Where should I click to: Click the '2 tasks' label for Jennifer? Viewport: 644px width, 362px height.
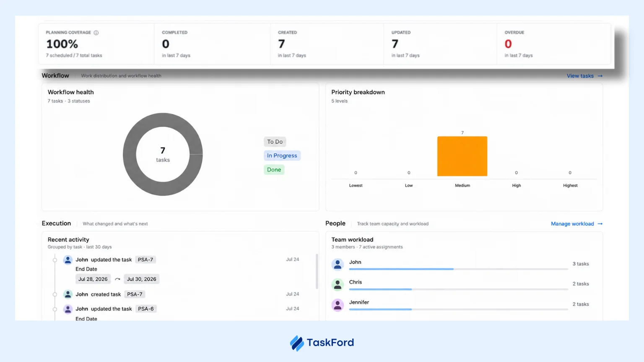581,304
